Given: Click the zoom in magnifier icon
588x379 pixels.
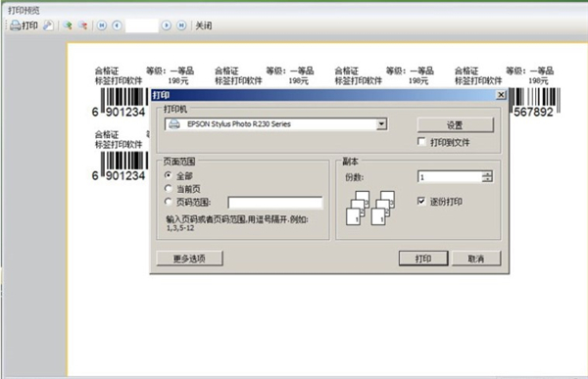Looking at the screenshot, I should [x=68, y=25].
